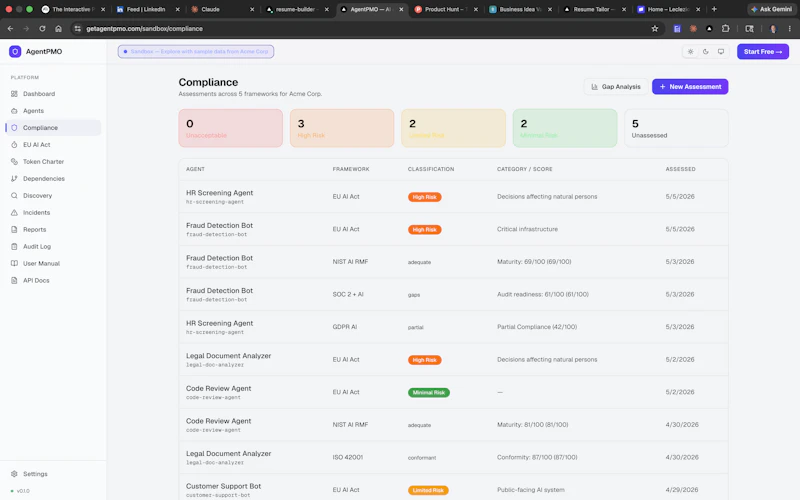Screen dimensions: 800x500
Task: Click the CLASSIFICATION column header
Action: (431, 169)
